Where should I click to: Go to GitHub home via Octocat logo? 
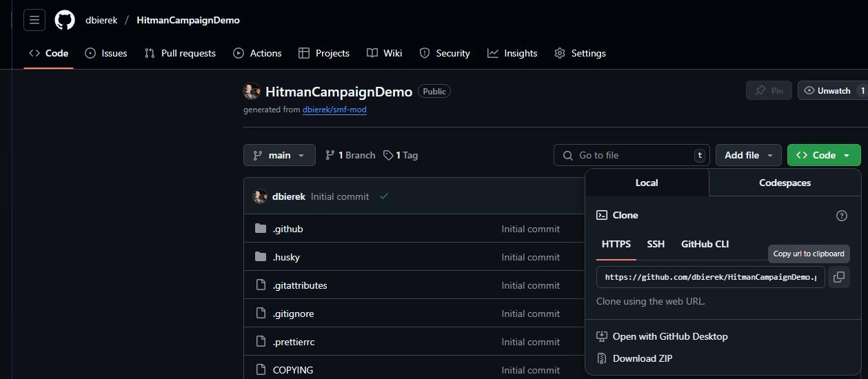[65, 20]
